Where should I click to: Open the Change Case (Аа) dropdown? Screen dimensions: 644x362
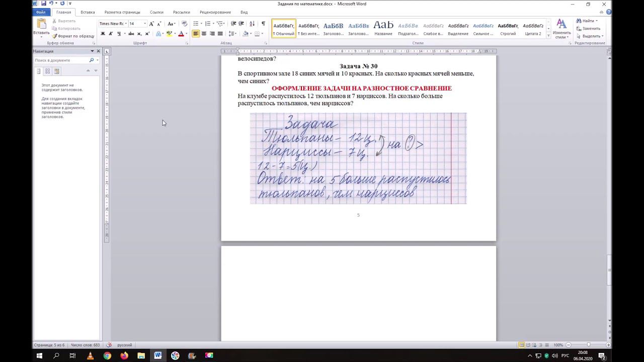[171, 24]
